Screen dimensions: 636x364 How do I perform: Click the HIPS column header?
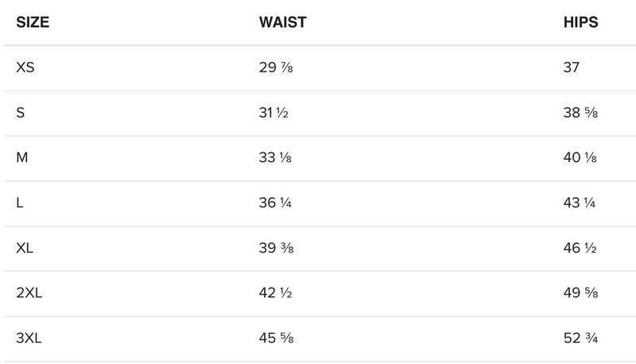coord(580,22)
